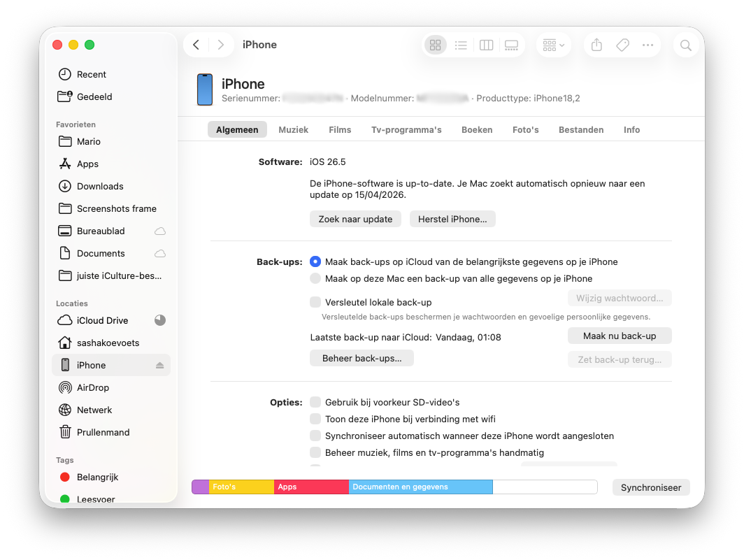Open the search magnifier in the toolbar

click(685, 45)
